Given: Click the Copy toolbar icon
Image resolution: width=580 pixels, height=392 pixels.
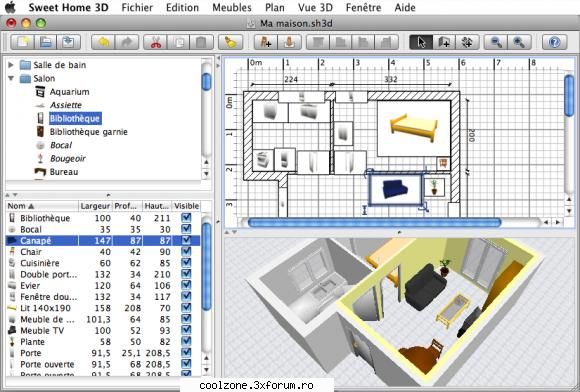Looking at the screenshot, I should pyautogui.click(x=179, y=43).
